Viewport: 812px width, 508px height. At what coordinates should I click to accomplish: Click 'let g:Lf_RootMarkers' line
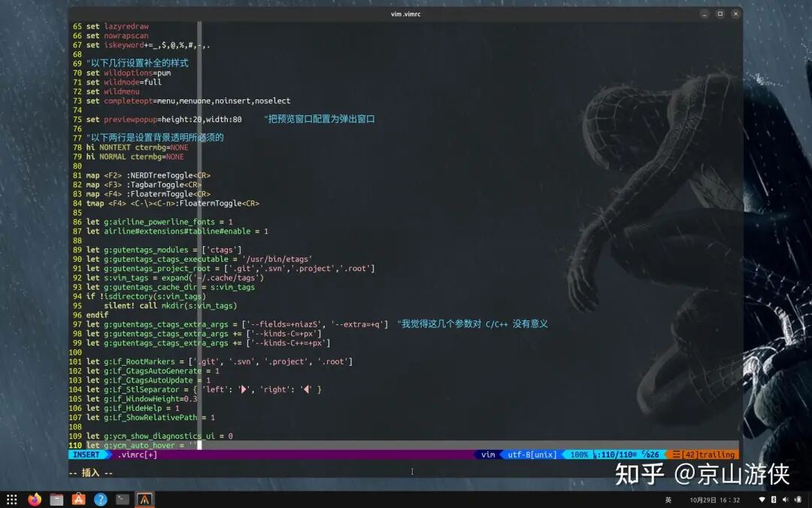pos(220,362)
